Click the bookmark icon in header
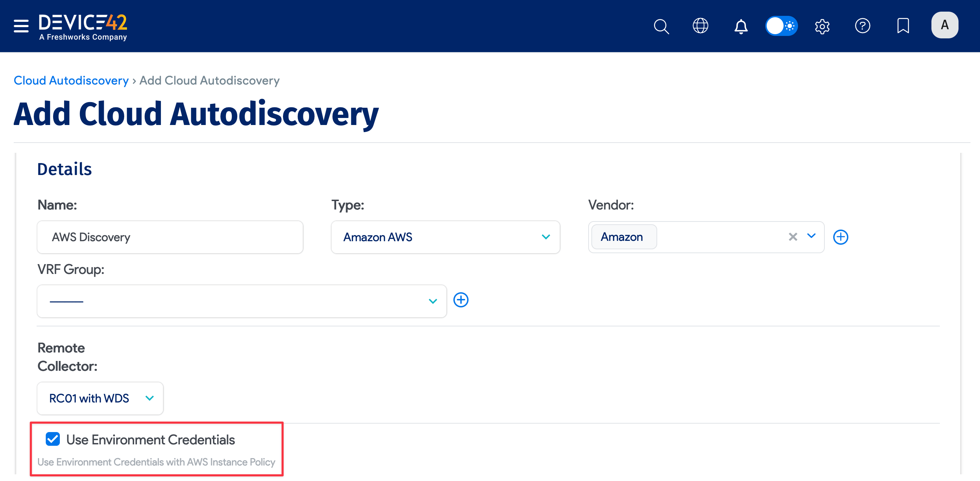The height and width of the screenshot is (481, 980). tap(903, 26)
